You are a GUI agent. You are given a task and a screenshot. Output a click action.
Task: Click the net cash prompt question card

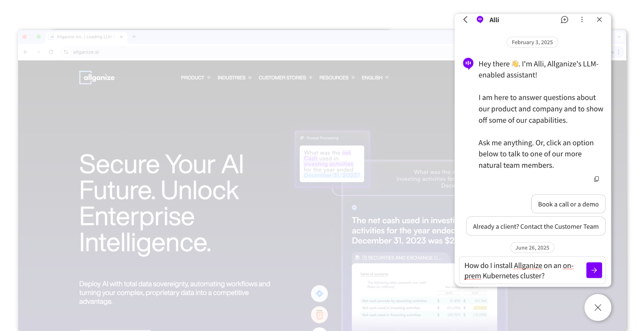coord(332,164)
